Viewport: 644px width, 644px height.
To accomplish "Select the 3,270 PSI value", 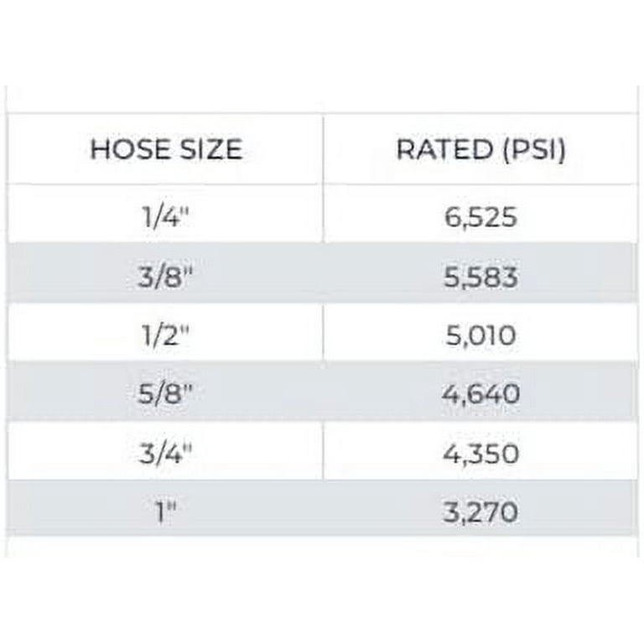I will 481,512.
